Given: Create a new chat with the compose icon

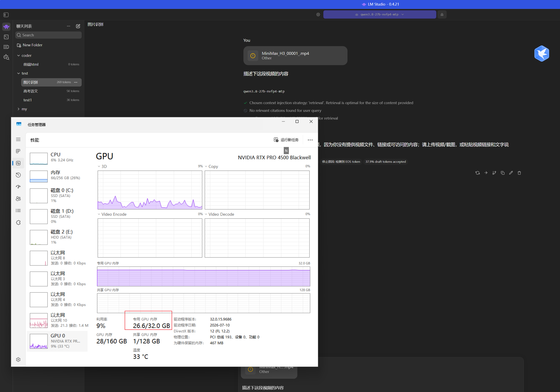Looking at the screenshot, I should [78, 26].
